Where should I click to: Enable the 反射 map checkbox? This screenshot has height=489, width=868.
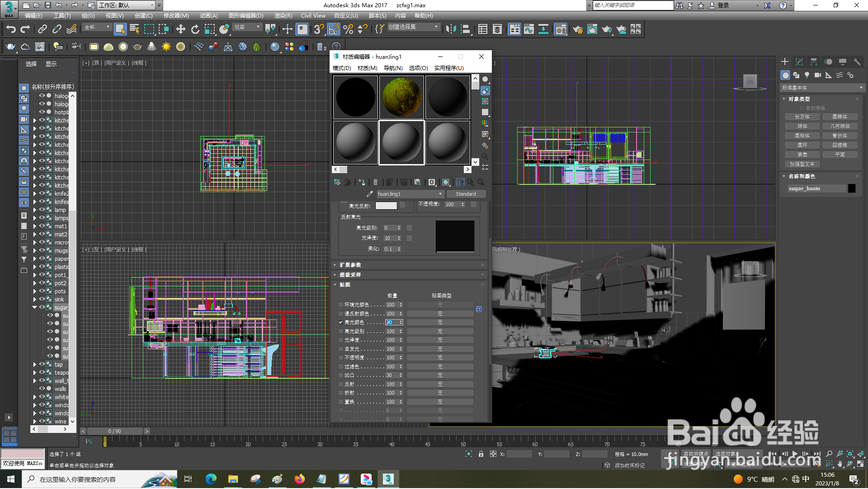click(x=341, y=385)
